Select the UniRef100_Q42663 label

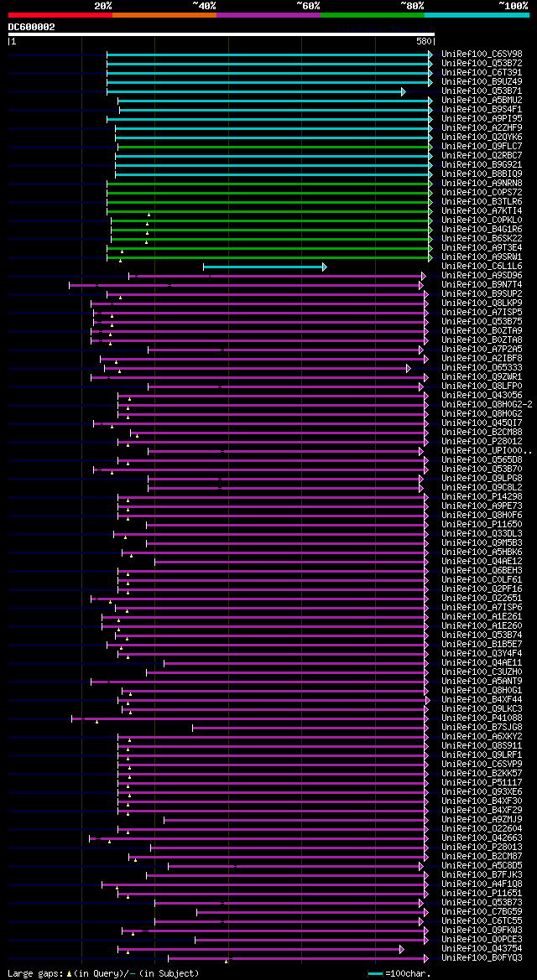(482, 837)
